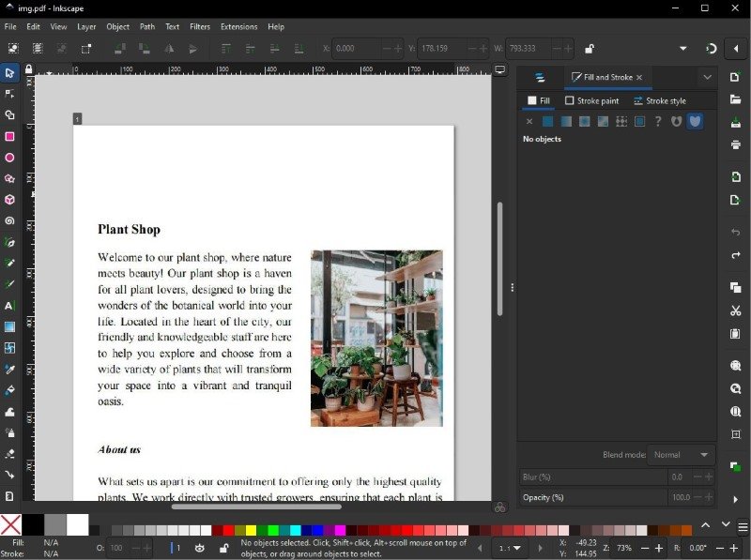The height and width of the screenshot is (560, 751).
Task: Pick the Node editing tool
Action: tap(9, 94)
